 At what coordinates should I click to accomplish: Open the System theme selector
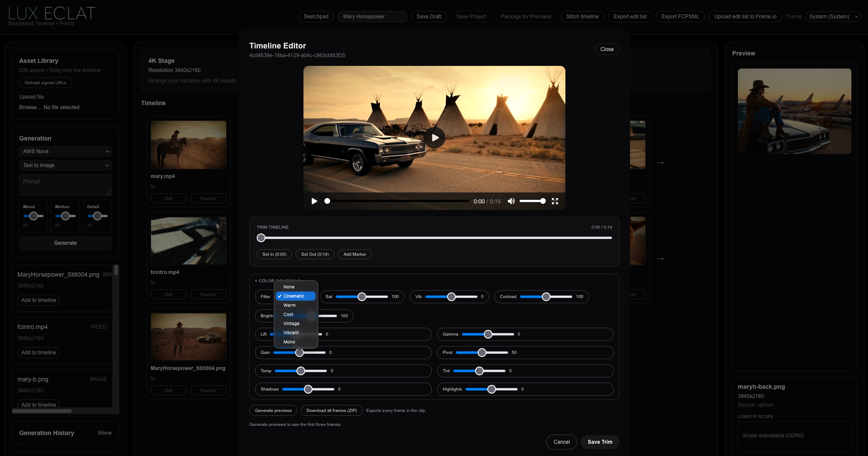click(x=833, y=17)
